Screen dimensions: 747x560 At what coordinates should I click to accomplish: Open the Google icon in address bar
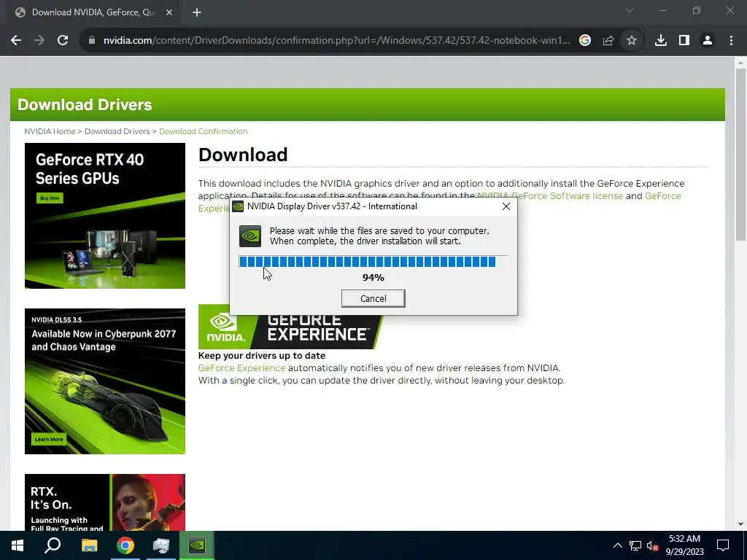(585, 41)
